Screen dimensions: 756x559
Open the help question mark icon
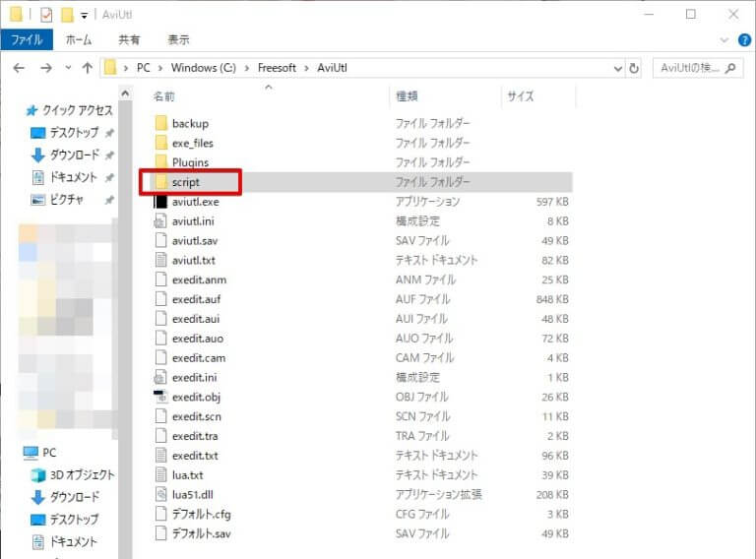(x=744, y=40)
